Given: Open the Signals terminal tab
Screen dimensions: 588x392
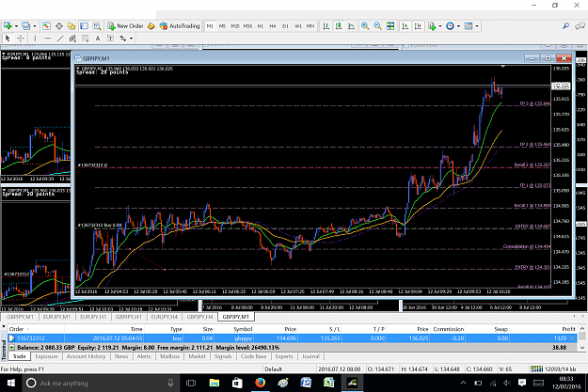Looking at the screenshot, I should 223,356.
